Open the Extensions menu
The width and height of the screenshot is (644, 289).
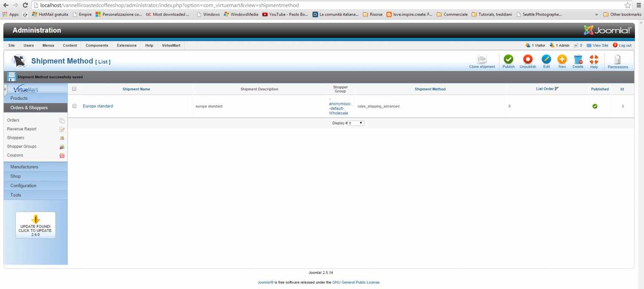pyautogui.click(x=126, y=46)
